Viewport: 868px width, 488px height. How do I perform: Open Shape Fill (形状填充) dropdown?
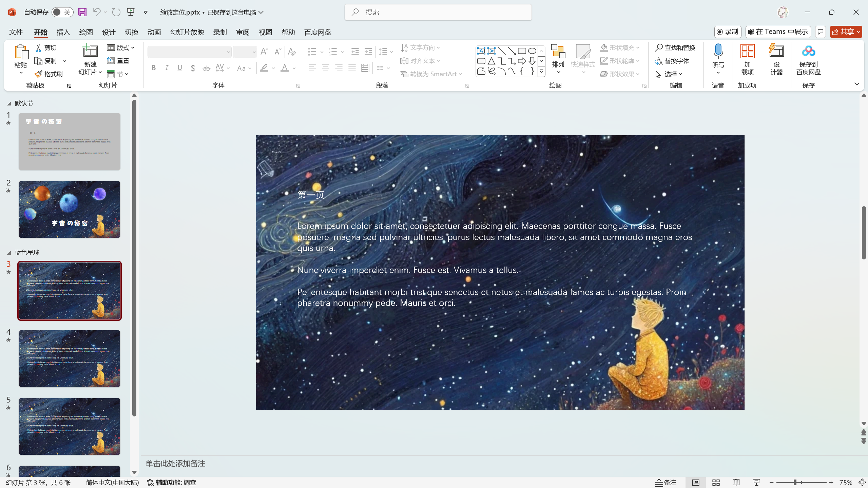point(620,47)
